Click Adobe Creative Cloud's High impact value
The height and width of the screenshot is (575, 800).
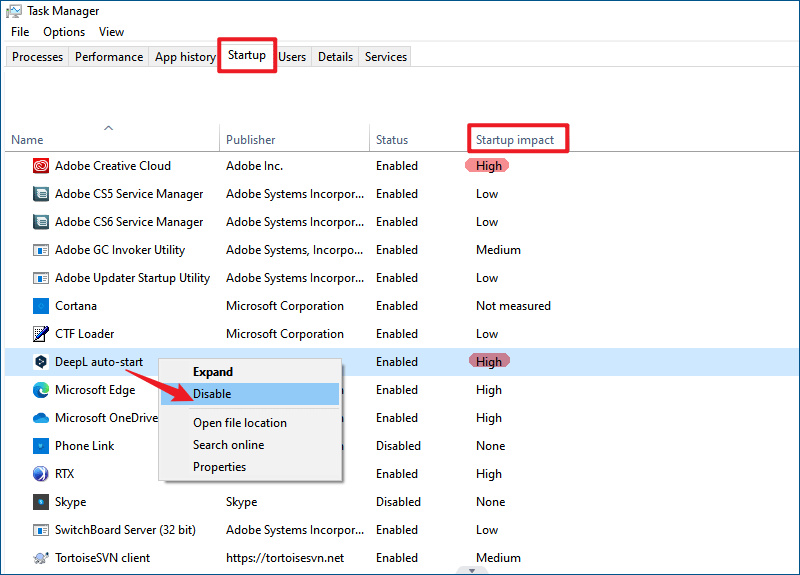coord(488,166)
